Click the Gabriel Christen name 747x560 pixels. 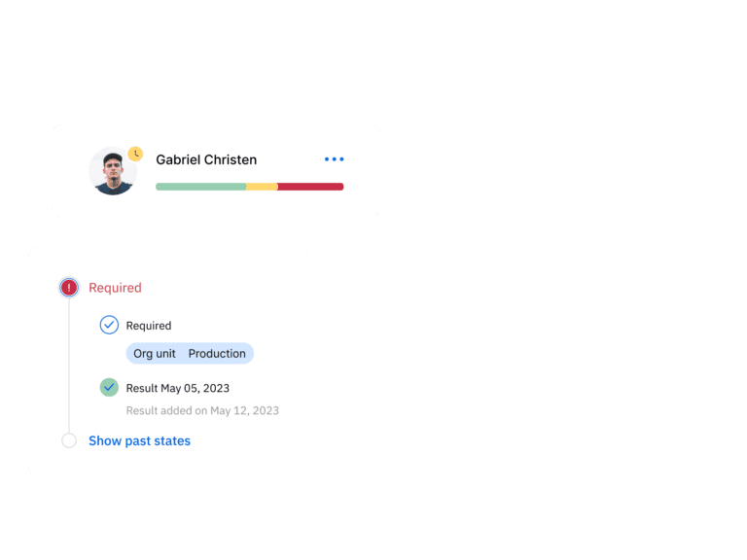[206, 159]
